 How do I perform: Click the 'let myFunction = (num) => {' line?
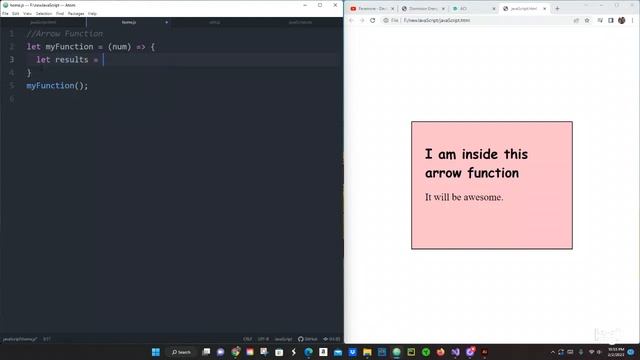[91, 47]
